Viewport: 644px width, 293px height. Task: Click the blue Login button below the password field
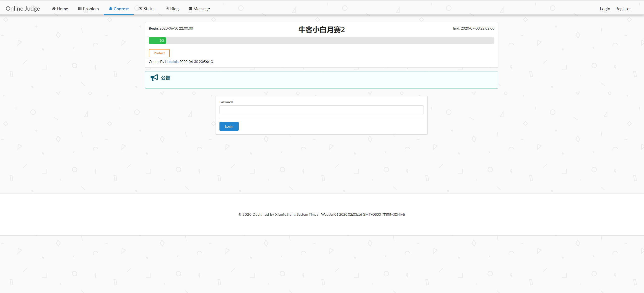[229, 126]
